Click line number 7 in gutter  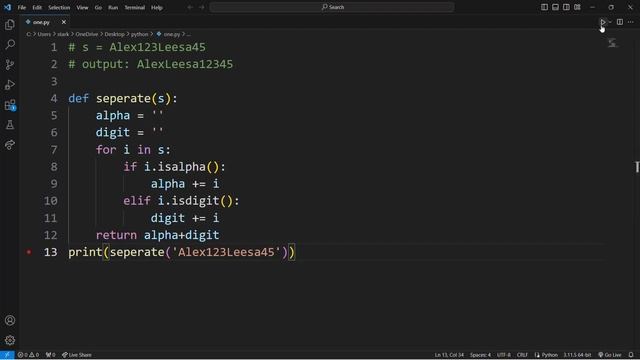(54, 150)
